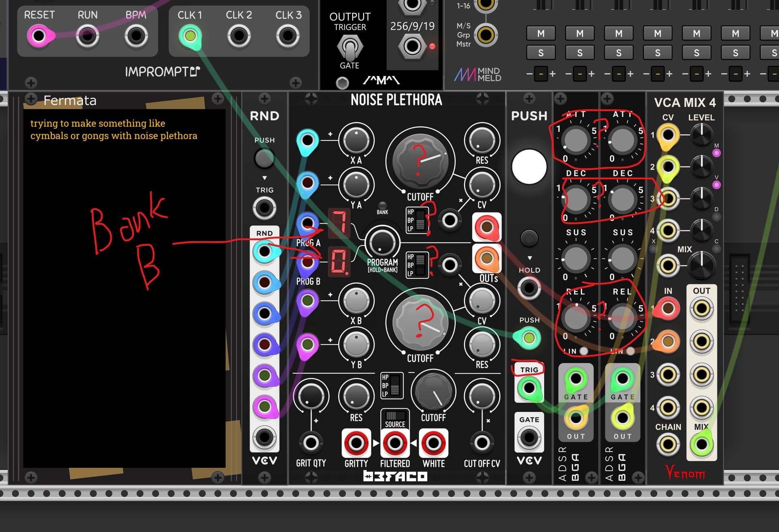Click the RND module TRIG input jack
Image resolution: width=779 pixels, height=532 pixels.
pos(264,208)
